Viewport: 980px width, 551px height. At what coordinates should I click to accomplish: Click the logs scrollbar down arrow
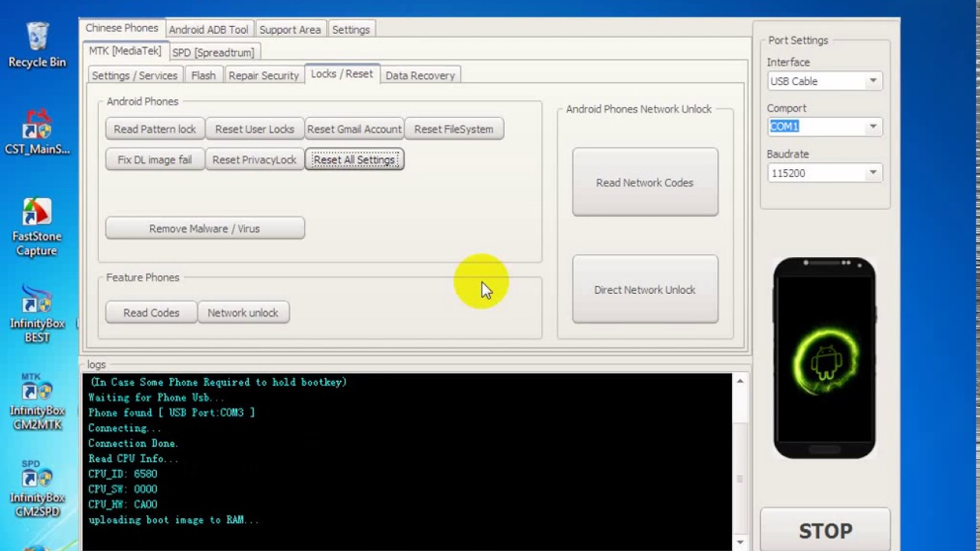(740, 543)
